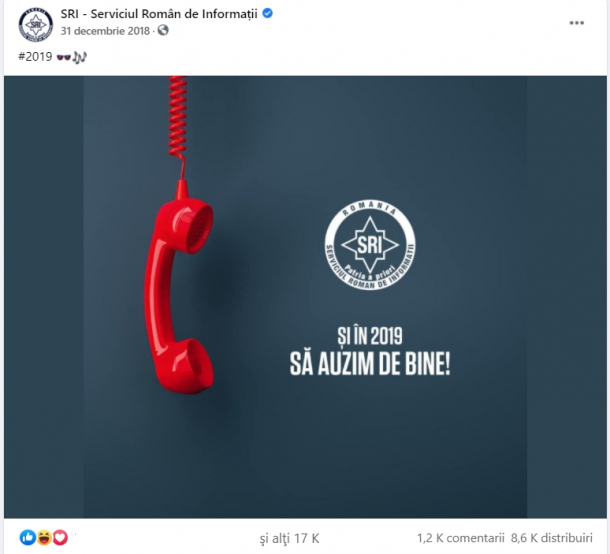This screenshot has height=554, width=610.
Task: Open the 8,6 K distribuiri shares list
Action: pyautogui.click(x=552, y=538)
